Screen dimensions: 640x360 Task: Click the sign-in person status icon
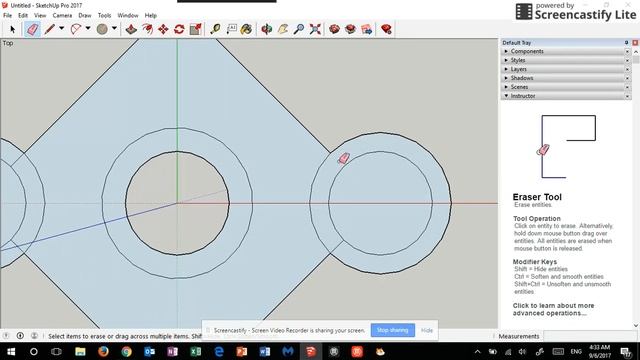[x=34, y=336]
